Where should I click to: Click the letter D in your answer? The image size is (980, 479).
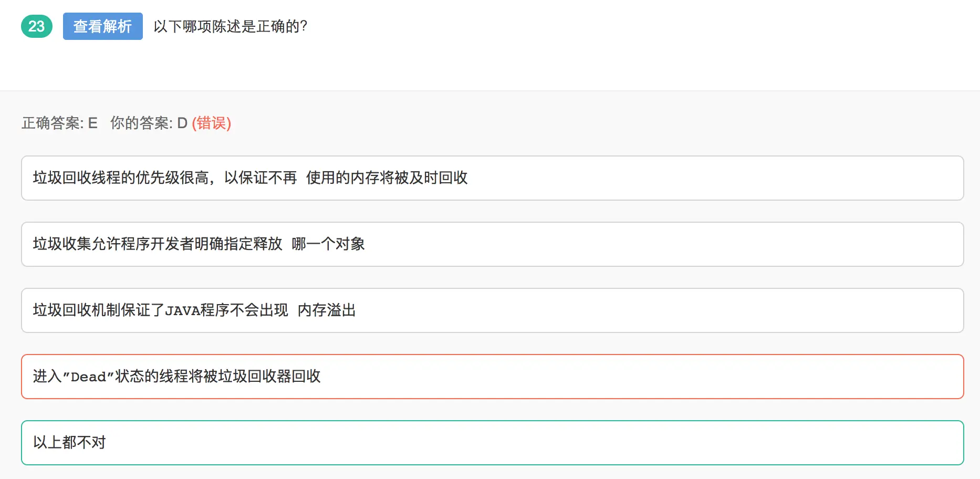[182, 123]
